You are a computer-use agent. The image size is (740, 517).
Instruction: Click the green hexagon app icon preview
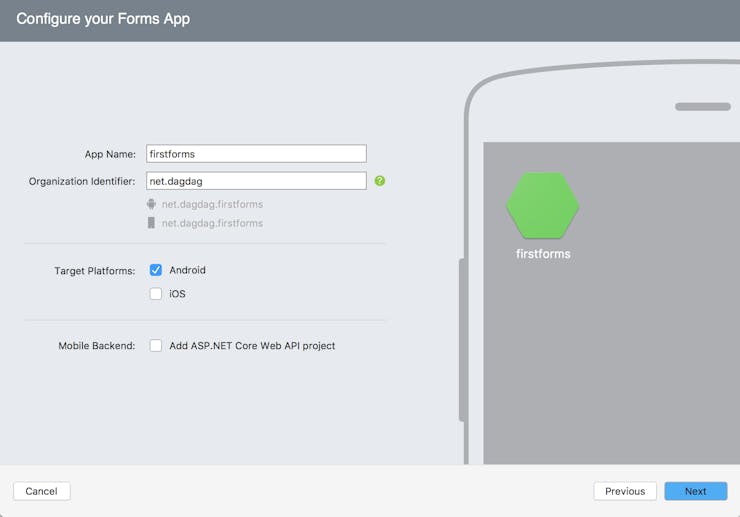click(543, 205)
